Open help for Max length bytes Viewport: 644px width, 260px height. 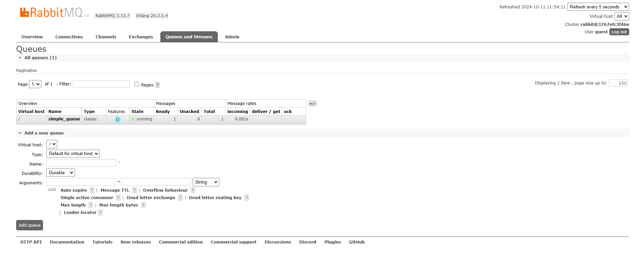pos(143,205)
